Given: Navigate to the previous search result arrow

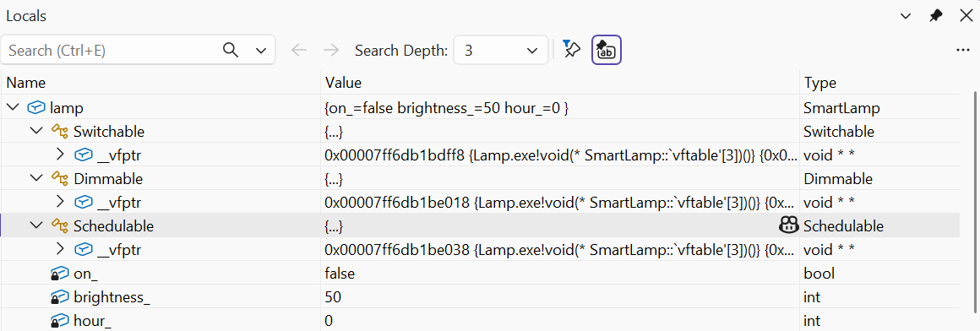Looking at the screenshot, I should [x=299, y=51].
